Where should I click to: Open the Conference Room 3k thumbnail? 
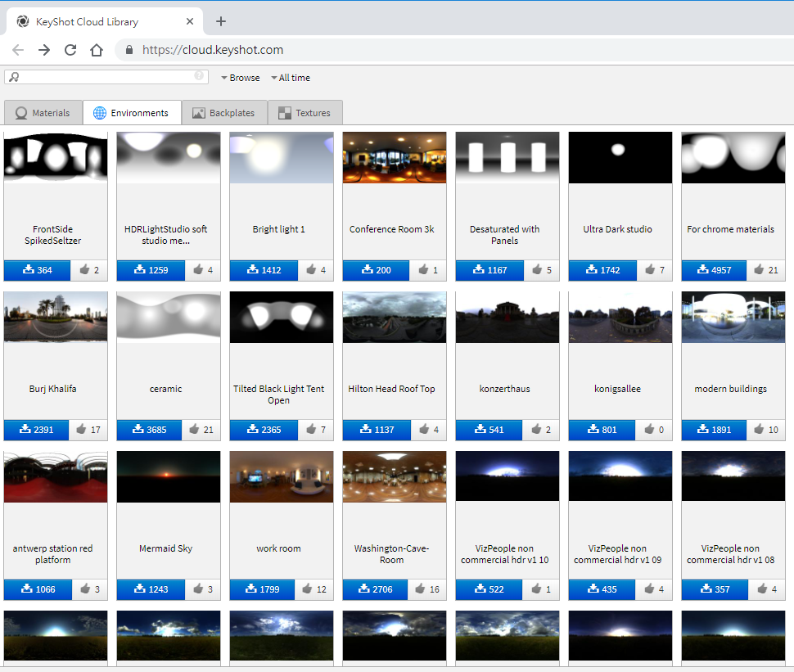point(395,157)
